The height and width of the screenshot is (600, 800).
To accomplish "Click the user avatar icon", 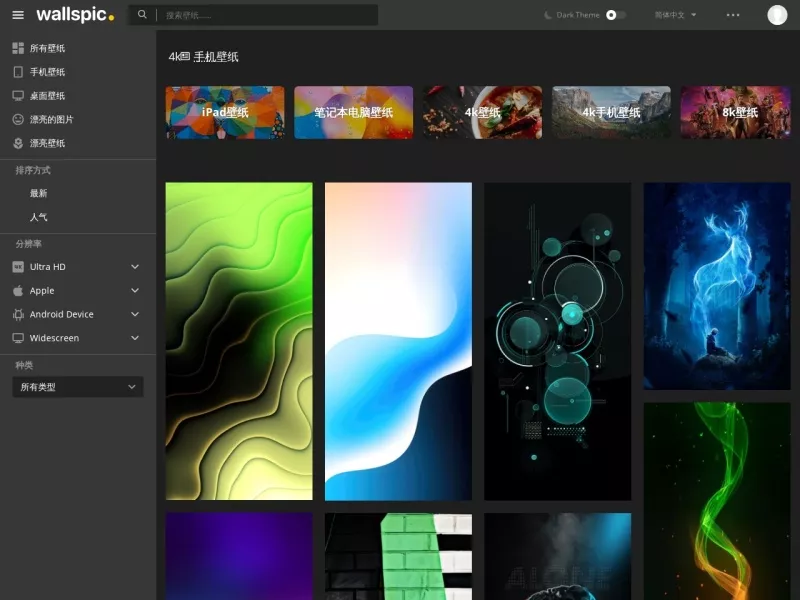I will click(x=777, y=15).
